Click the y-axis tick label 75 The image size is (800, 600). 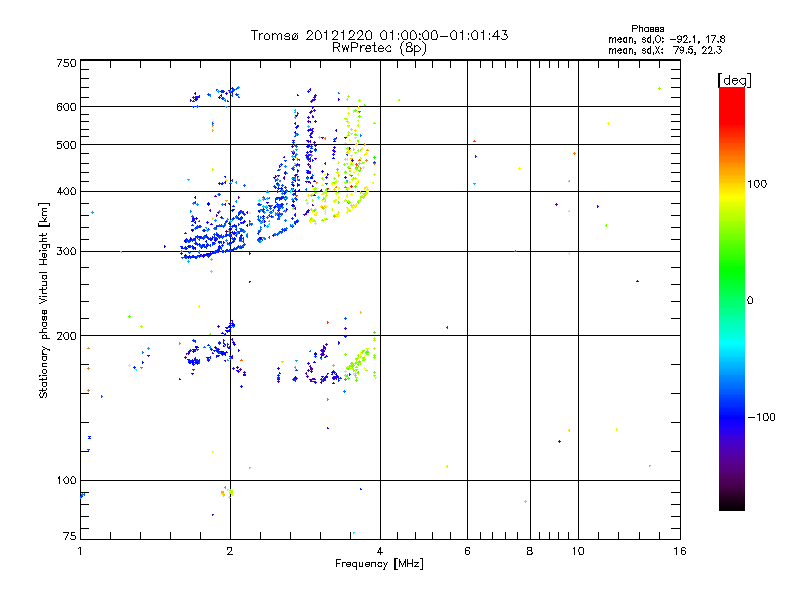[x=69, y=536]
